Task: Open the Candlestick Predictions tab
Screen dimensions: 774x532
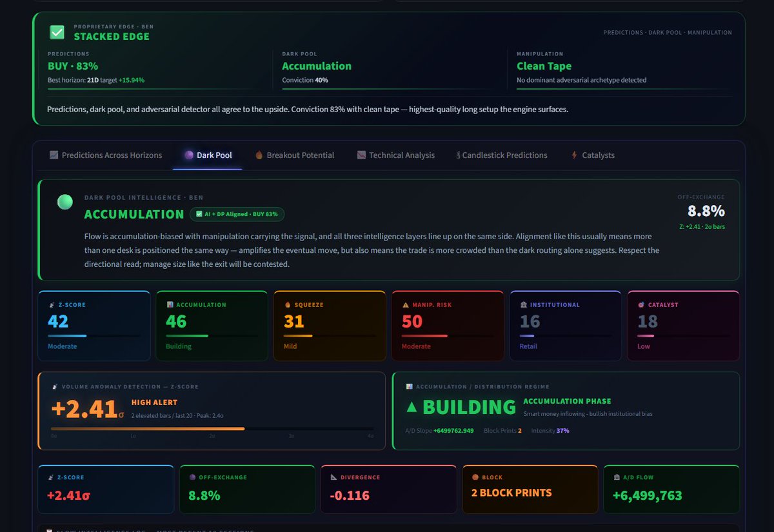Action: (x=502, y=155)
